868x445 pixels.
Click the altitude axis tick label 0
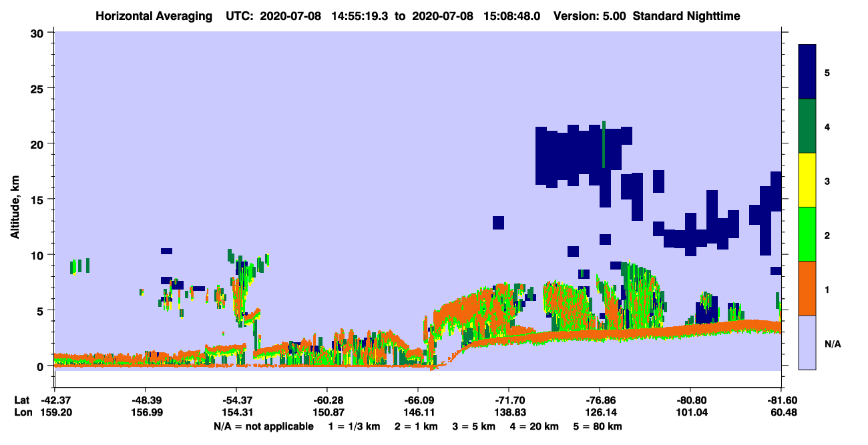click(41, 366)
